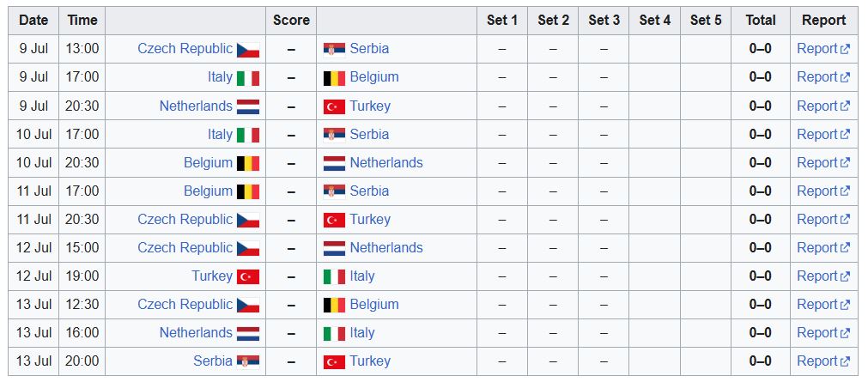Click the Total column header

pos(760,21)
